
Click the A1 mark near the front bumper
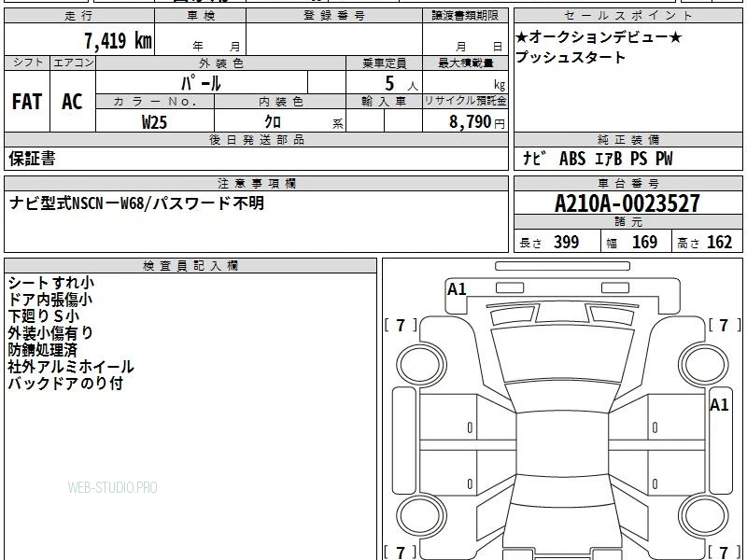[x=457, y=289]
